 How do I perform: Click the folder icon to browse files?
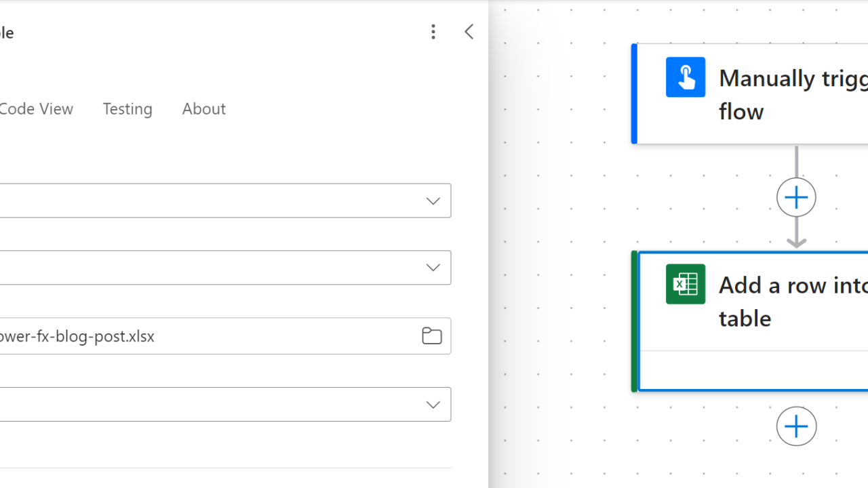432,335
